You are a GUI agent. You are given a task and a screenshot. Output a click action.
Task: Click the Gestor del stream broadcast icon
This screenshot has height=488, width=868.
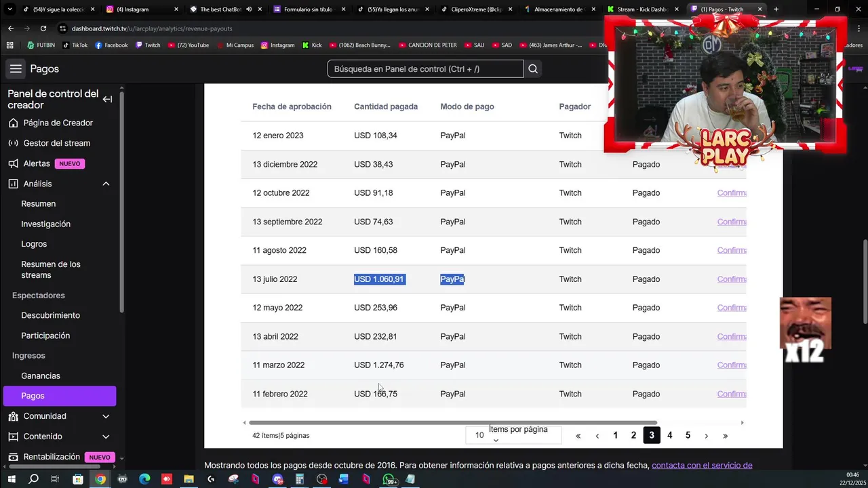[x=13, y=143]
